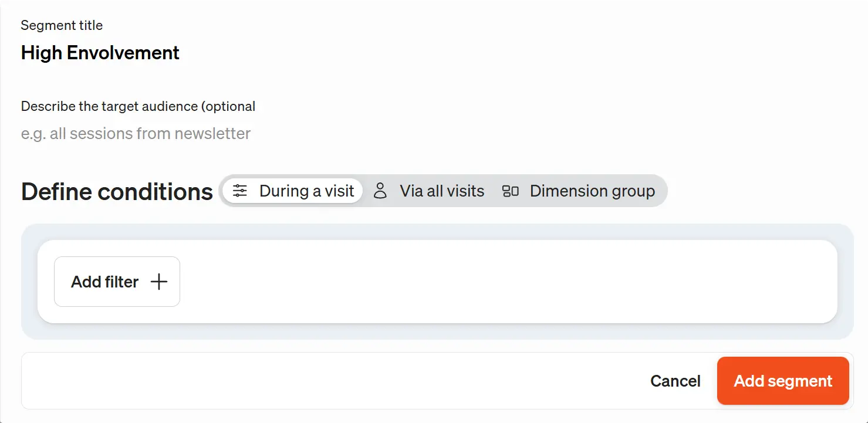Click the grid-shapes icon for Dimension group mode
This screenshot has height=423, width=868.
pyautogui.click(x=510, y=190)
